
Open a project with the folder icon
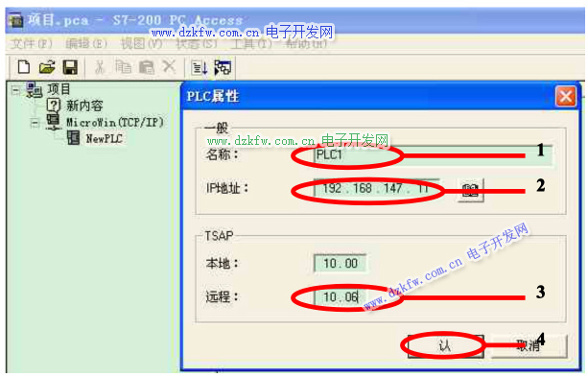(47, 67)
